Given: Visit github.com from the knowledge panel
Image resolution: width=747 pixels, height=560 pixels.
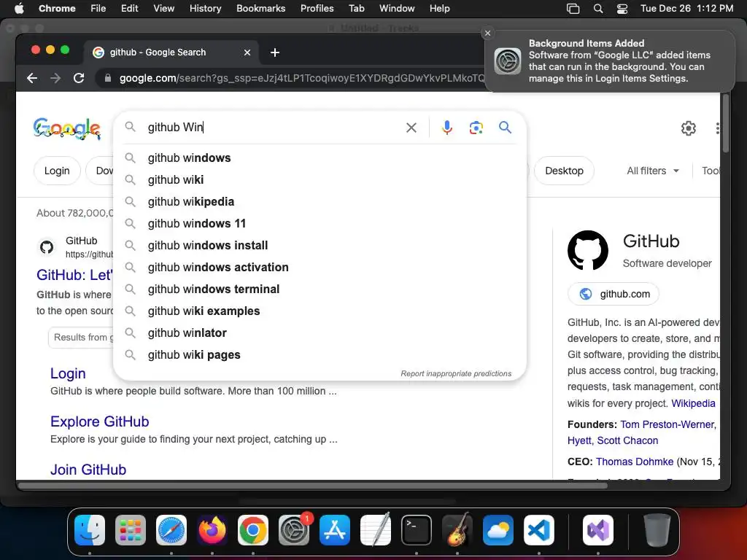Looking at the screenshot, I should pyautogui.click(x=614, y=294).
